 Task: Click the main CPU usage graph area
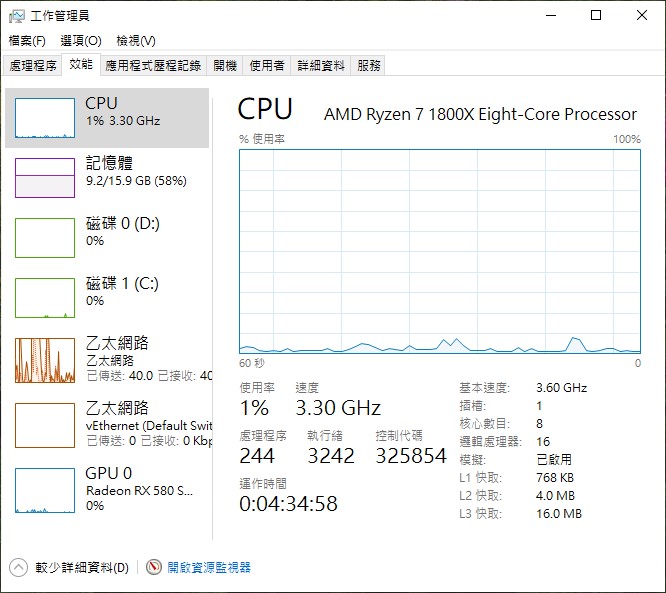[x=440, y=251]
